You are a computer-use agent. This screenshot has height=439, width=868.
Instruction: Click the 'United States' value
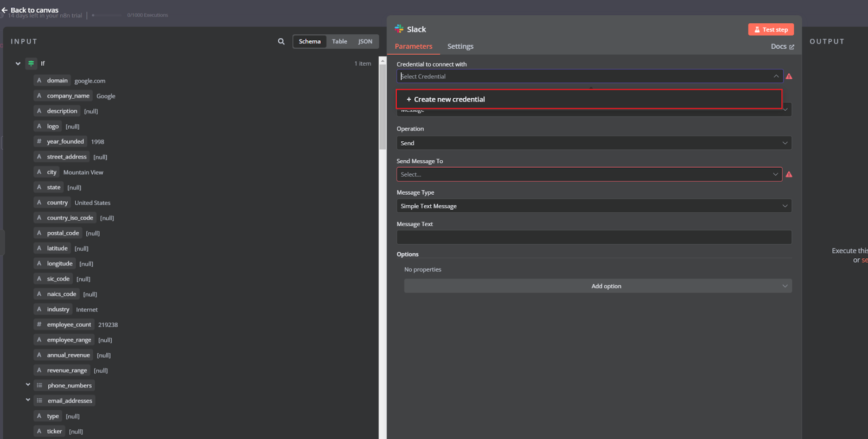point(92,203)
